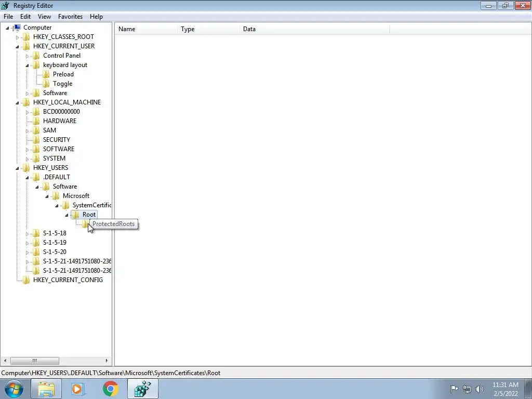Open the Windows Start button
532x399 pixels.
pos(14,389)
